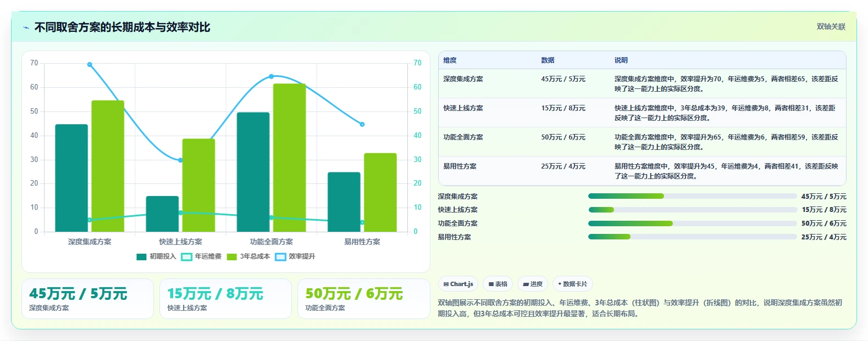Click the 功能全面方案 progress bar
Viewport: 868px width, 341px height.
[692, 223]
